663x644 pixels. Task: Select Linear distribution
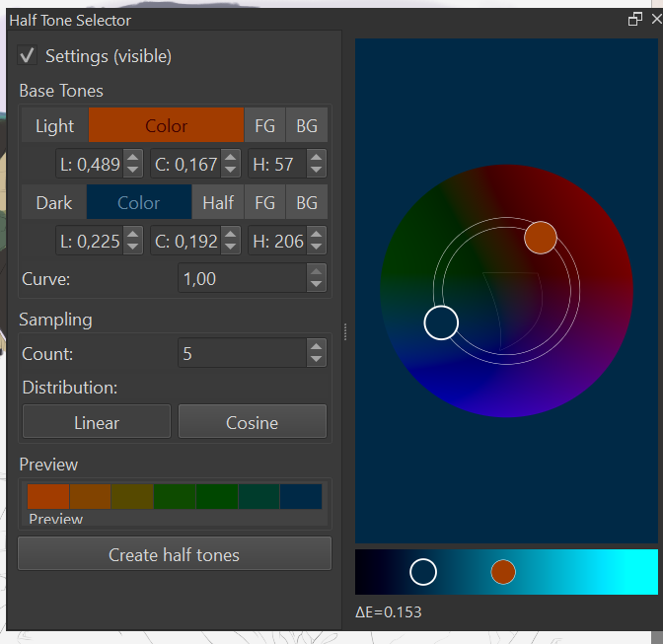pos(97,422)
